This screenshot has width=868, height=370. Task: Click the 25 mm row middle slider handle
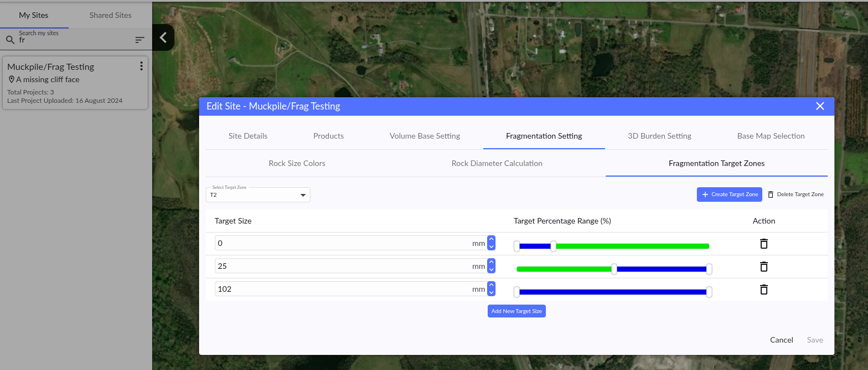614,269
